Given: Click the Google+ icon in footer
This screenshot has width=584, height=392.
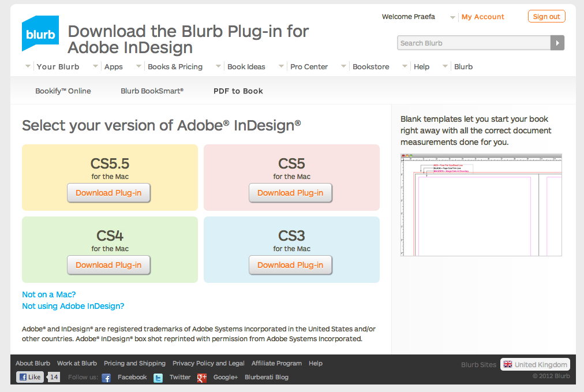Looking at the screenshot, I should 202,378.
